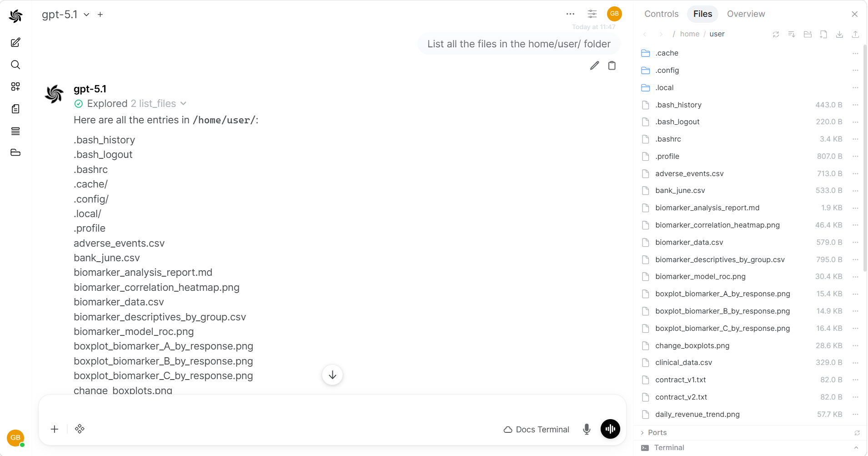
Task: Open the more menu for the .cache folder
Action: pyautogui.click(x=855, y=53)
